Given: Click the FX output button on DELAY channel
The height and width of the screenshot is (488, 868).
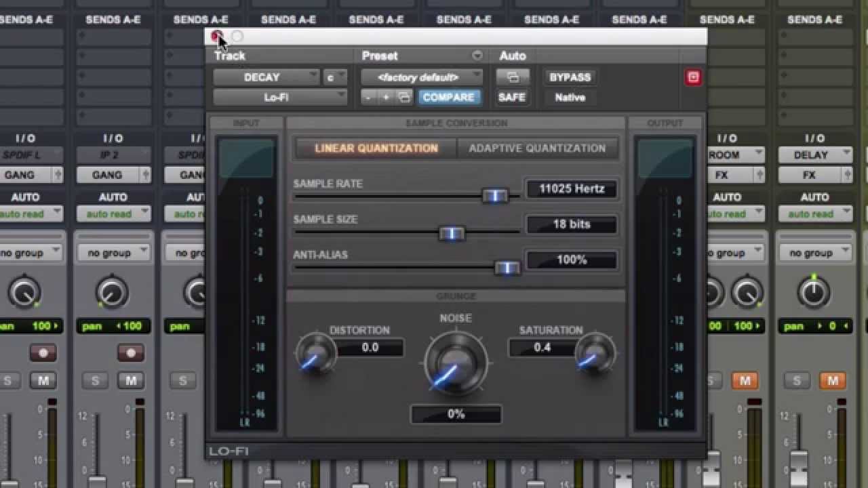Looking at the screenshot, I should pyautogui.click(x=809, y=175).
